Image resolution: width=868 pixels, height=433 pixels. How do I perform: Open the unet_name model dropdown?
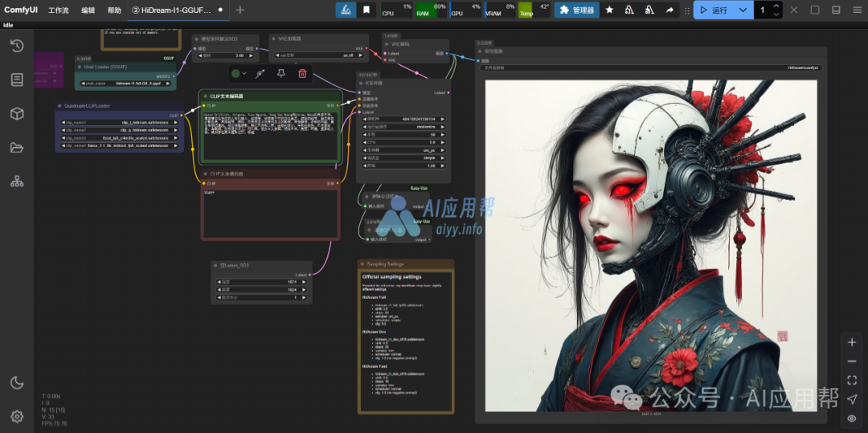(125, 84)
